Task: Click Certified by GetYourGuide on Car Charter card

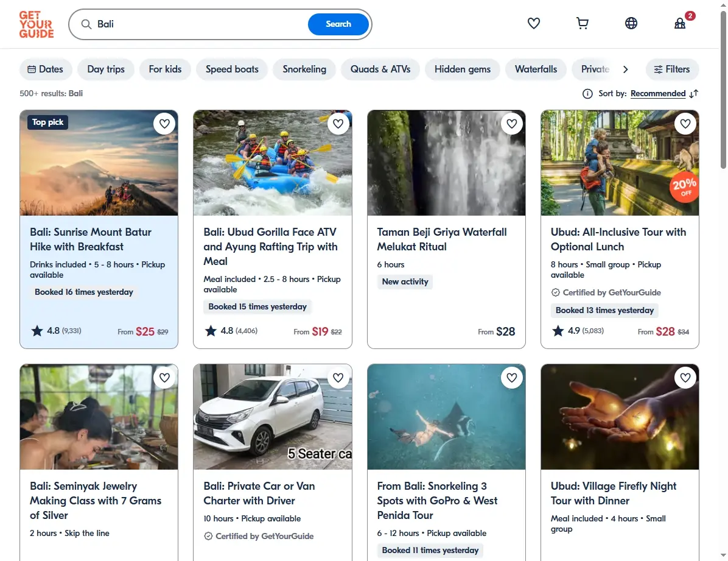Action: 259,537
